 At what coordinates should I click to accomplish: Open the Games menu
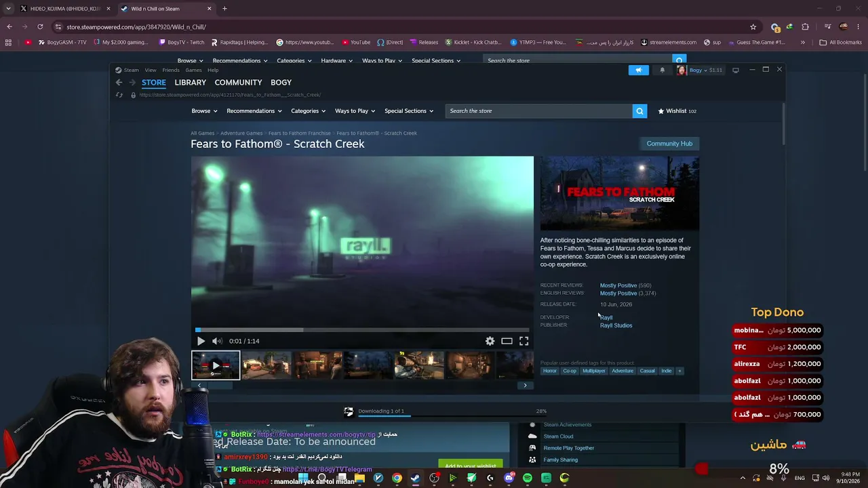tap(193, 70)
